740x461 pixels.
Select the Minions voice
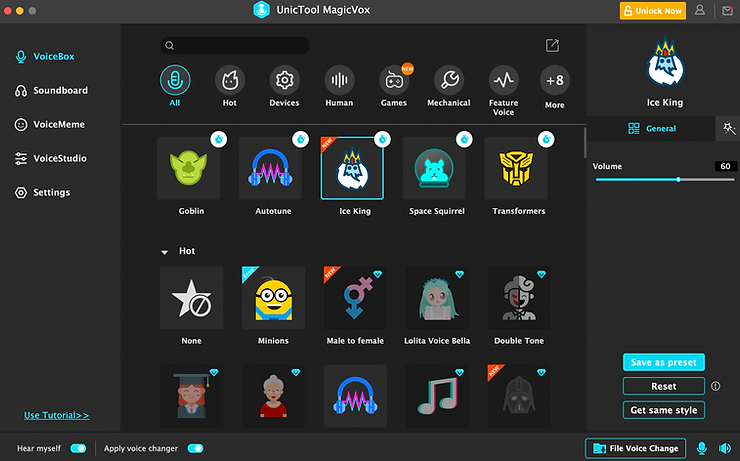pyautogui.click(x=273, y=298)
